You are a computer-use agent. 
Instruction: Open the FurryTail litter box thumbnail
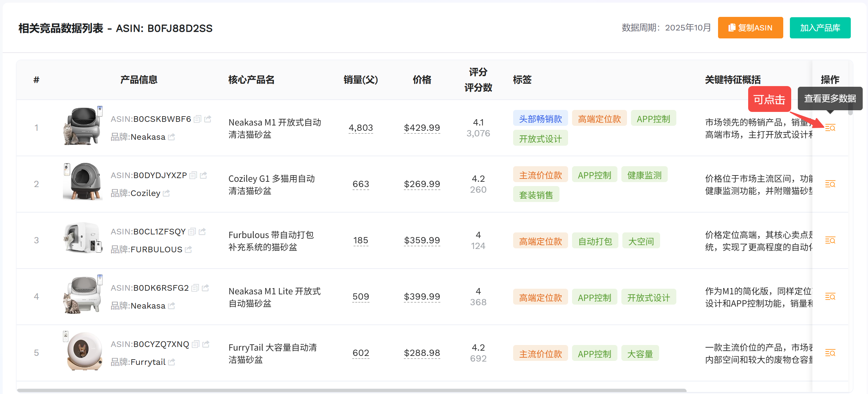[82, 351]
